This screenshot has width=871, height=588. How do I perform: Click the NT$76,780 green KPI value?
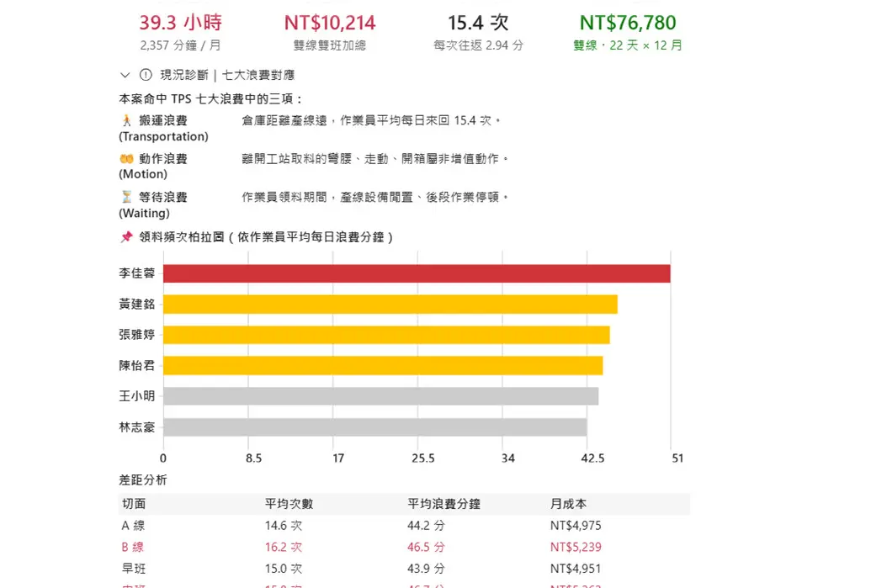tap(628, 23)
